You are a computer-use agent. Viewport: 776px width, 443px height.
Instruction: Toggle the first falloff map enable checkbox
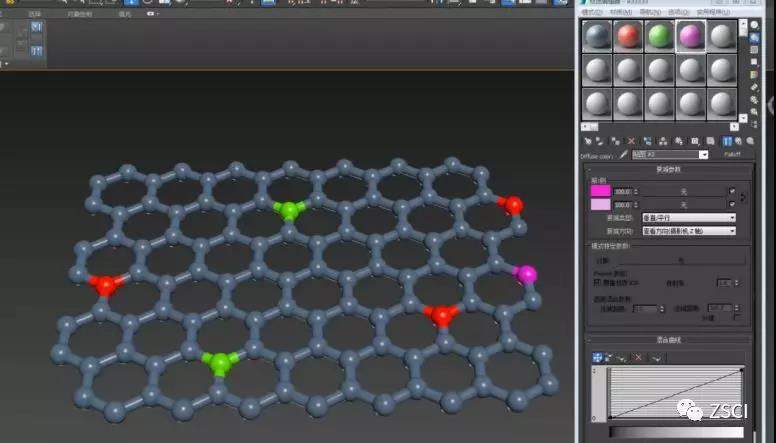click(x=732, y=190)
